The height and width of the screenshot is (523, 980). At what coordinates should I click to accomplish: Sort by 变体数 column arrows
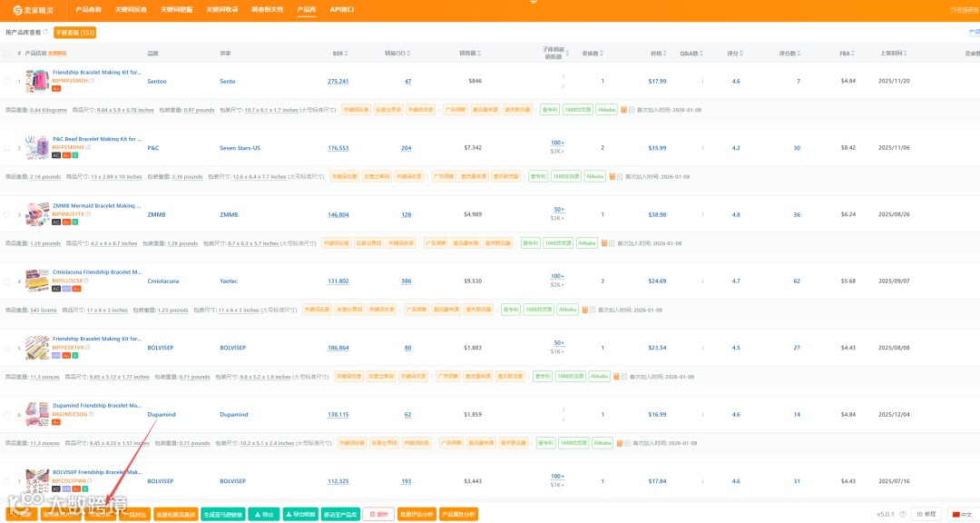point(602,54)
